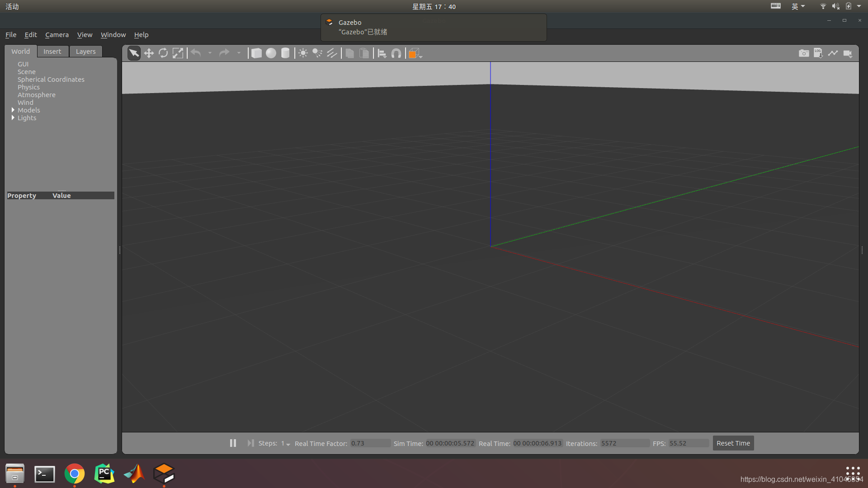Switch to the Insert tab
868x488 pixels.
pos(52,51)
